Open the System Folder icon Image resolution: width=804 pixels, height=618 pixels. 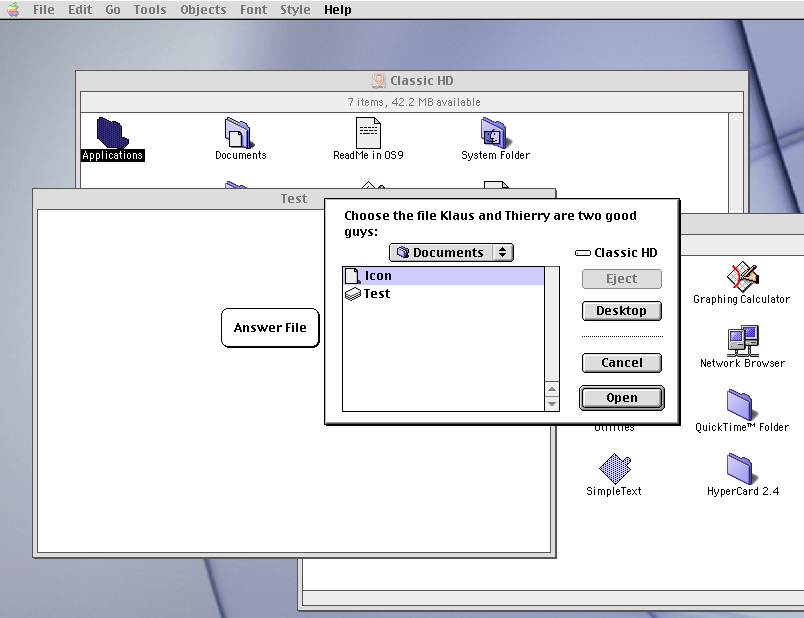[494, 132]
